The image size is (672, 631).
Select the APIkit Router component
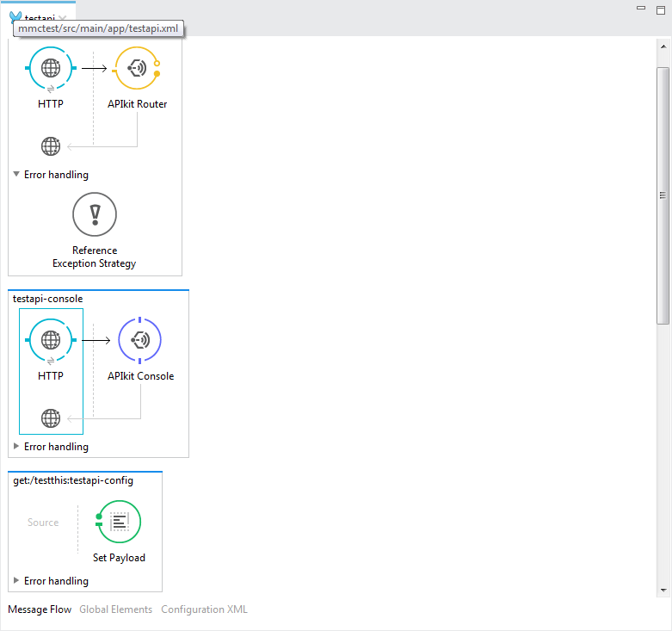pyautogui.click(x=137, y=68)
